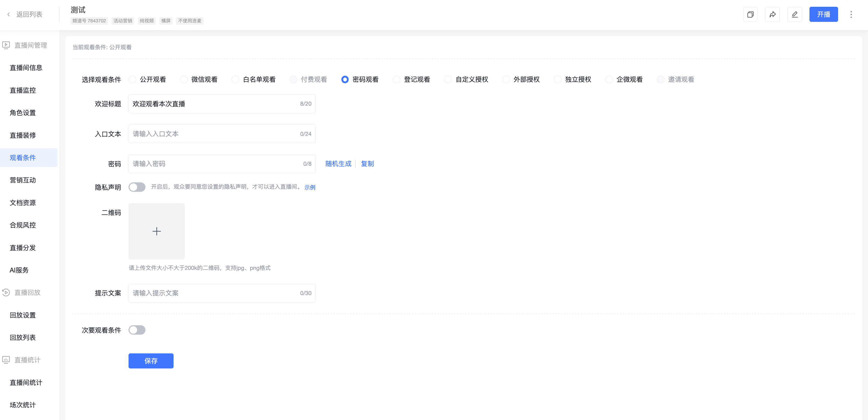Open the more options vertical dots menu
The width and height of the screenshot is (868, 420).
[851, 15]
